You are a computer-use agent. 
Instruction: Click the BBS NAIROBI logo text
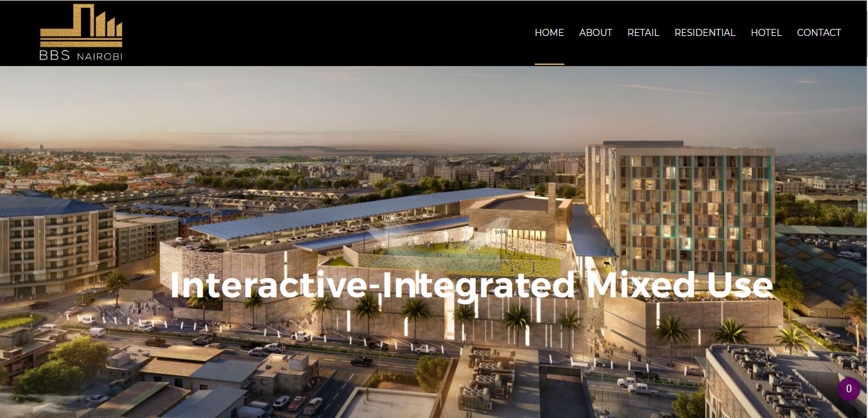point(81,56)
